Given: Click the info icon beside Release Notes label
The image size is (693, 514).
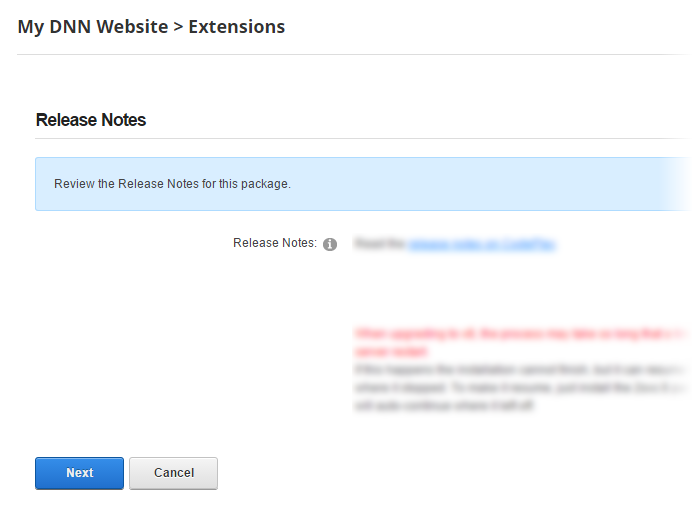Looking at the screenshot, I should (x=330, y=244).
